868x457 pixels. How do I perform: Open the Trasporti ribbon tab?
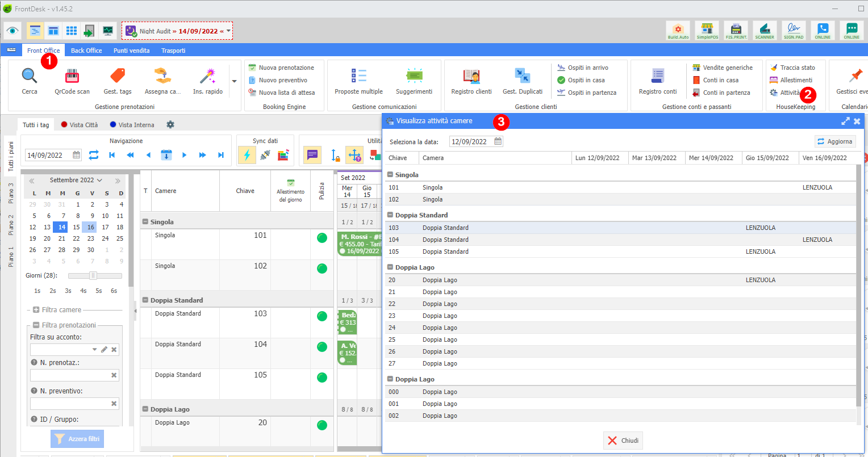[x=173, y=51]
